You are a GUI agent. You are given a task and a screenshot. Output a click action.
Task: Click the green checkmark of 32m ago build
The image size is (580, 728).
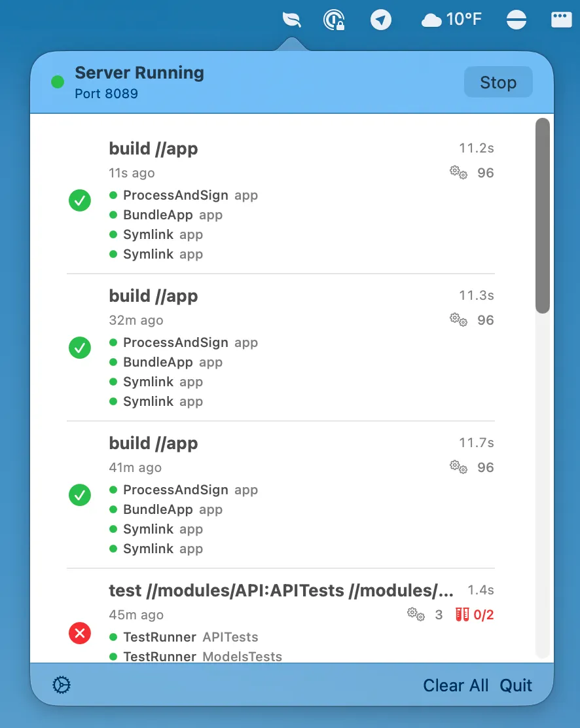point(80,348)
